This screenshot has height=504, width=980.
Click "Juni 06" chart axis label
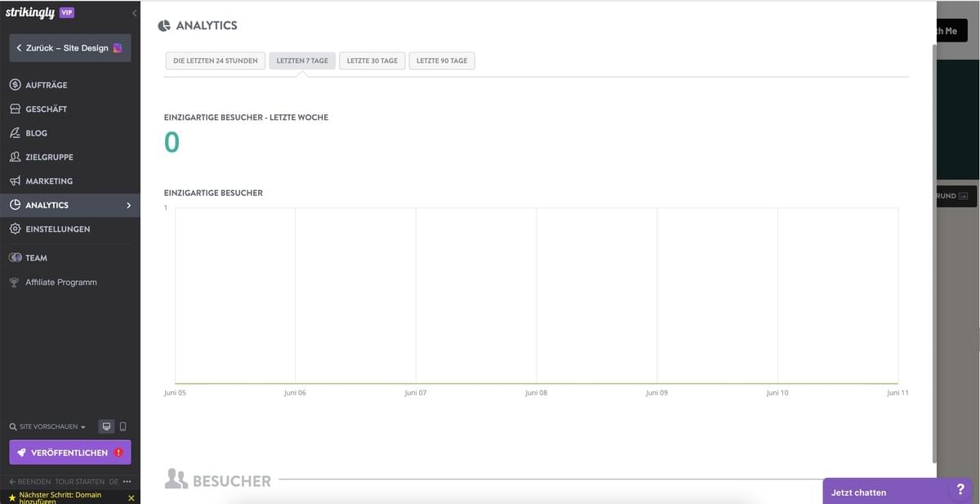(x=296, y=393)
